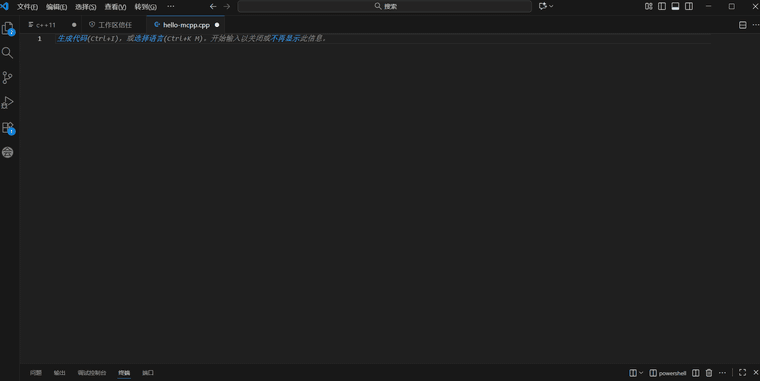Expand the launch profile dropdown chevron
Viewport: 760px width, 381px height.
(x=641, y=373)
